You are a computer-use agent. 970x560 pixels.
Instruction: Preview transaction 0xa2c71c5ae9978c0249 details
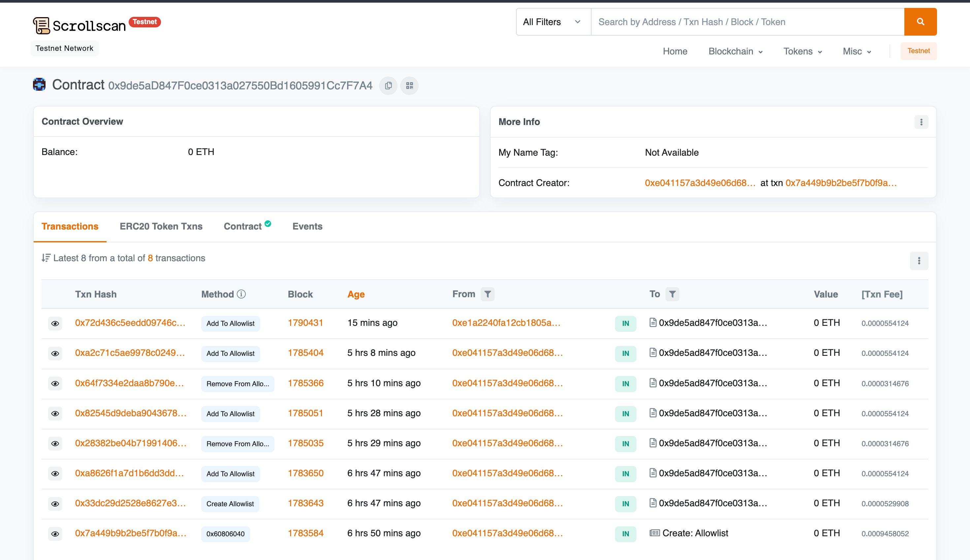click(55, 354)
